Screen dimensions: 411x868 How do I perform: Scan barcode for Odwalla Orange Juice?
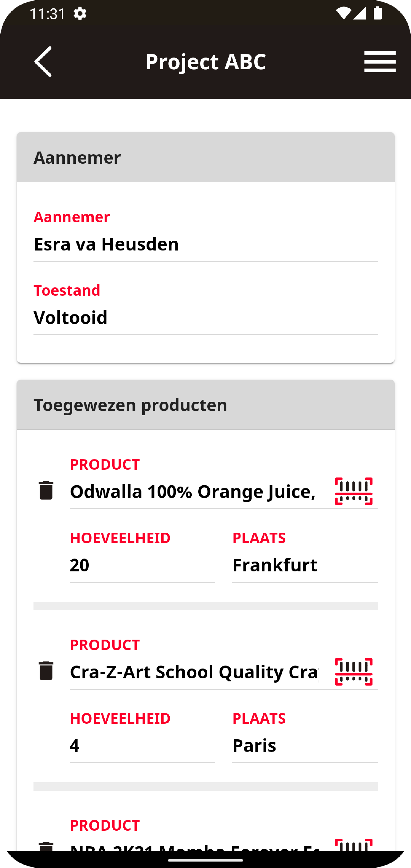[353, 491]
